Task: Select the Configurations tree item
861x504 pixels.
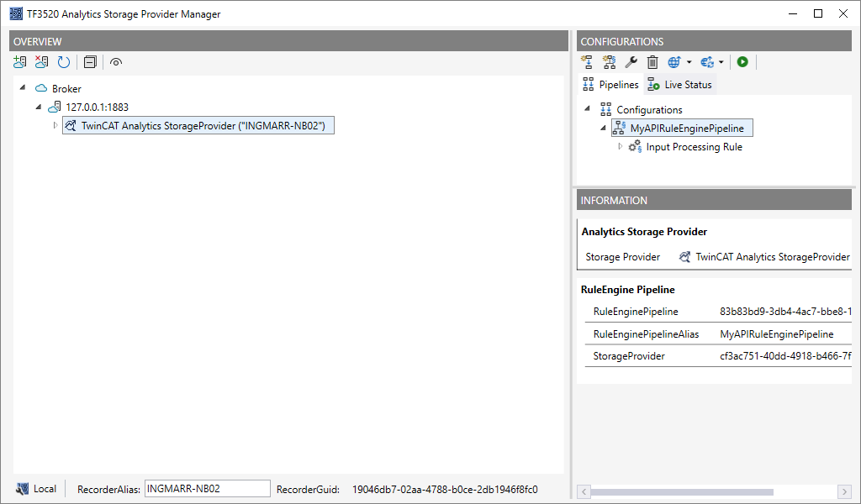Action: click(x=650, y=110)
